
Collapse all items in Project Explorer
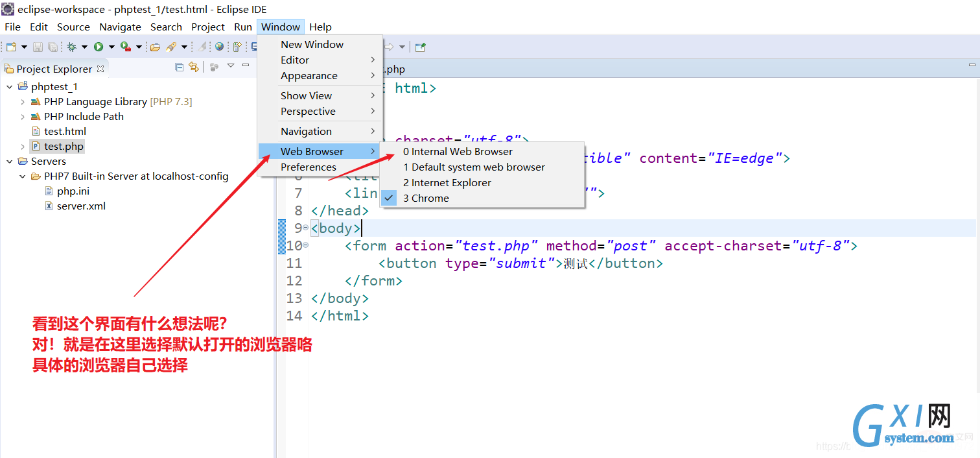coord(180,67)
